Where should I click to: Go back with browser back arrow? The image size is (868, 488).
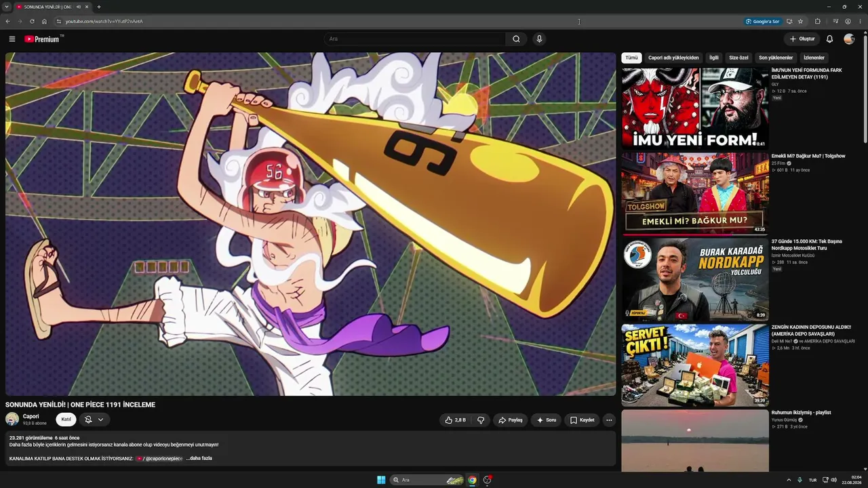tap(7, 21)
